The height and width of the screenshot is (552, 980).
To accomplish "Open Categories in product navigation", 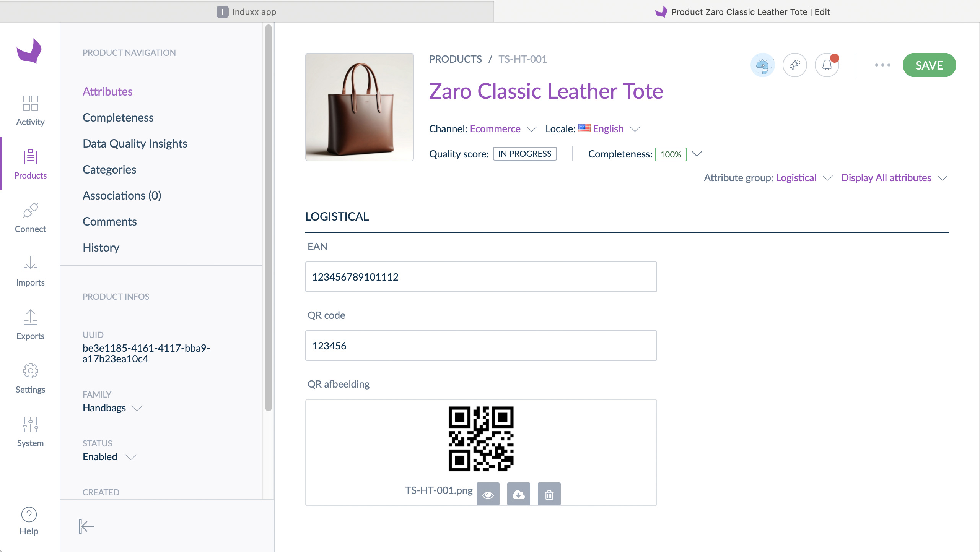I will click(x=109, y=169).
